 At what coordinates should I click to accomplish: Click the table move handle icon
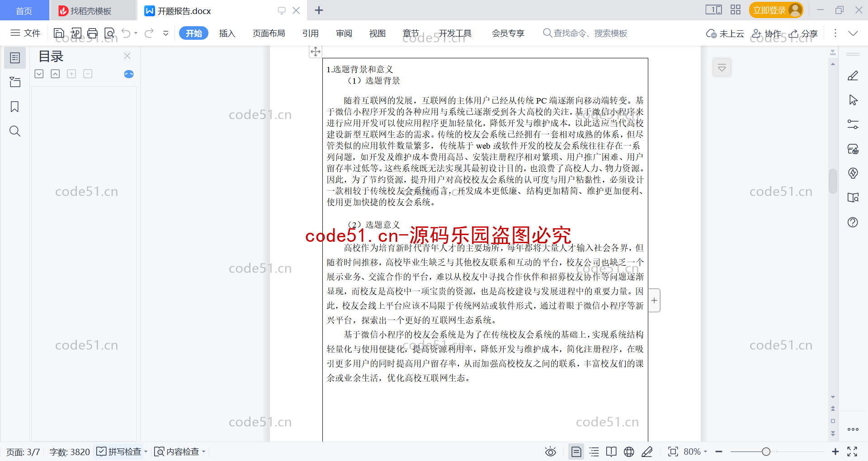(x=316, y=52)
